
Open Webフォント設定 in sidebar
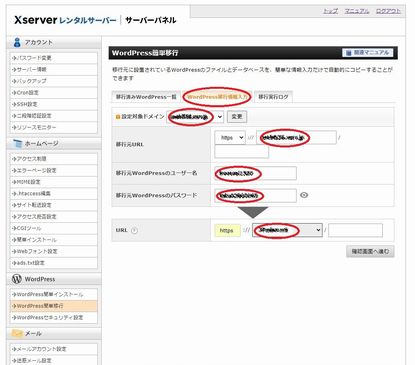tap(54, 251)
